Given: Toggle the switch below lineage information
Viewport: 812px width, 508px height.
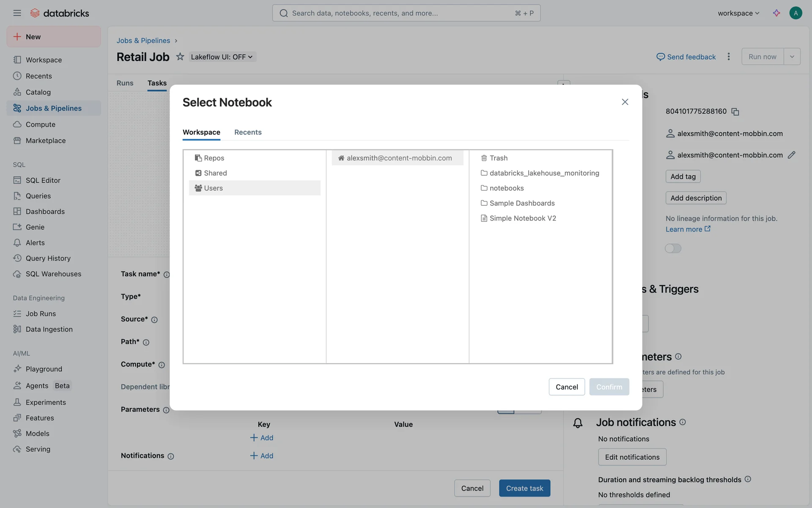Looking at the screenshot, I should pos(673,248).
